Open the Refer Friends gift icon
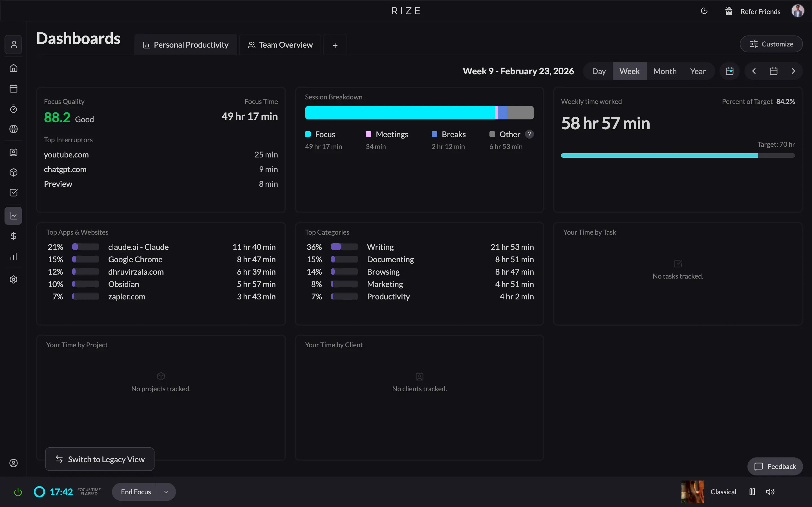Image resolution: width=812 pixels, height=507 pixels. point(729,11)
